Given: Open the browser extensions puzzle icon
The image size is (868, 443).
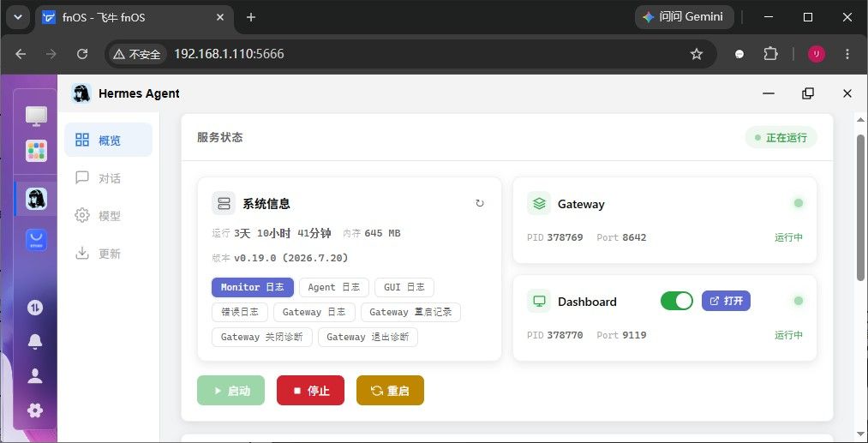Looking at the screenshot, I should [x=770, y=54].
